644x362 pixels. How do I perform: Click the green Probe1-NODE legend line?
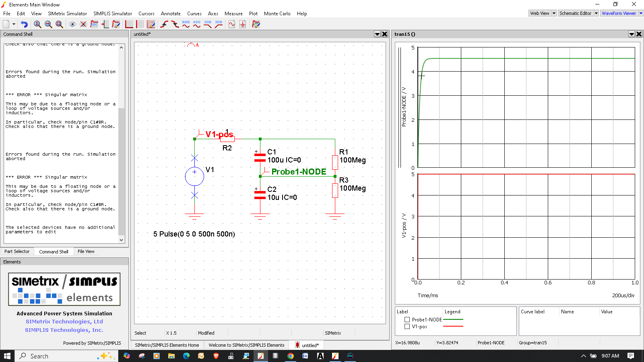[453, 320]
